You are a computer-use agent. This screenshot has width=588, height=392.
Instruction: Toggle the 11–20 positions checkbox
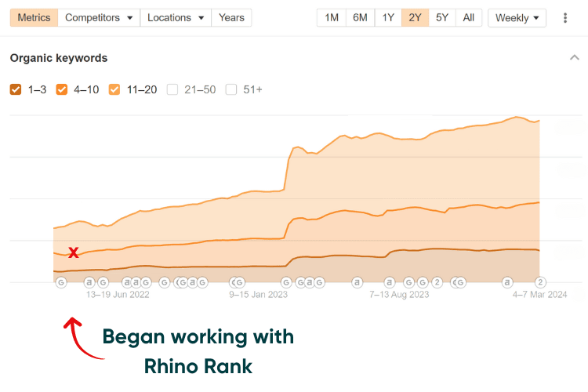[x=114, y=89]
